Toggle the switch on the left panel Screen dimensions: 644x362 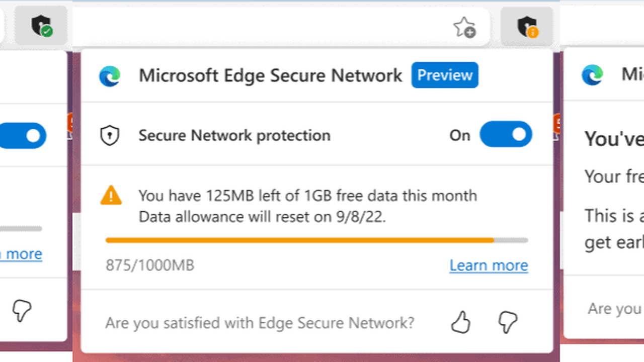click(x=23, y=136)
